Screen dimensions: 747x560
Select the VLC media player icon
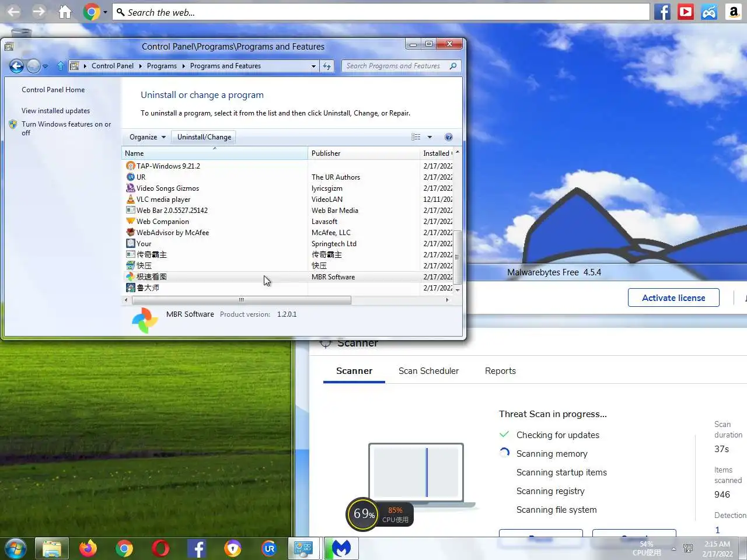coord(131,199)
